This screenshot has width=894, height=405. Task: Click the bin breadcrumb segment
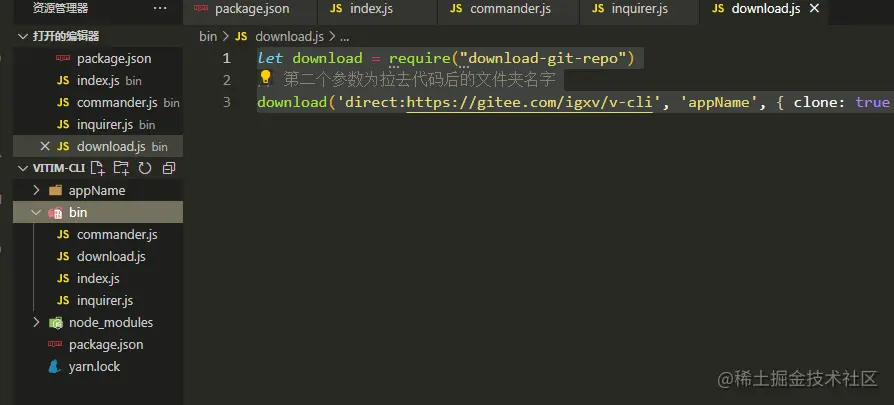pos(208,37)
